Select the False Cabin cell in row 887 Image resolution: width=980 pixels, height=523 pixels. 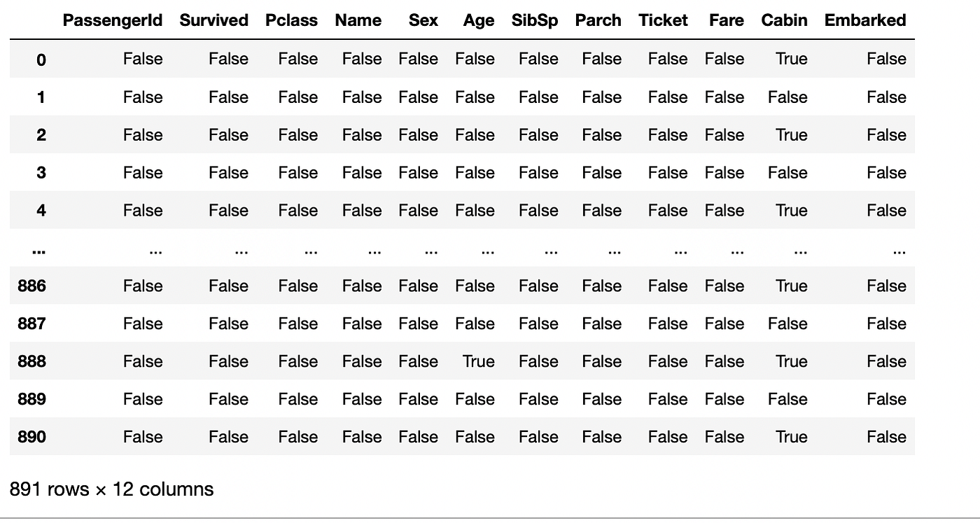coord(787,323)
